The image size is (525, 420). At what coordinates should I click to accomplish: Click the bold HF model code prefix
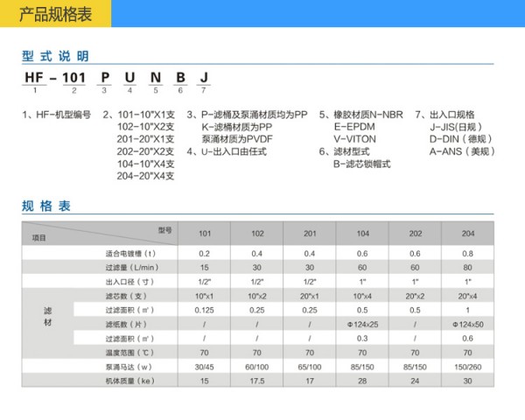coord(34,78)
